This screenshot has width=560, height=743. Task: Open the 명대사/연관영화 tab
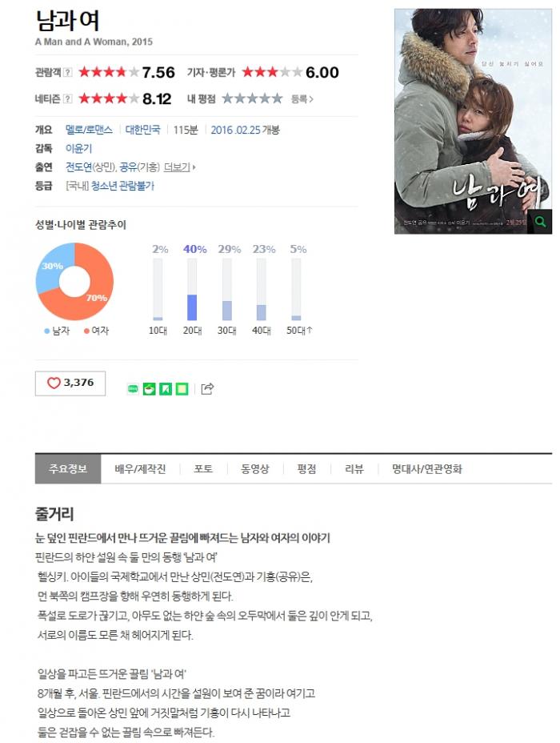coord(426,469)
